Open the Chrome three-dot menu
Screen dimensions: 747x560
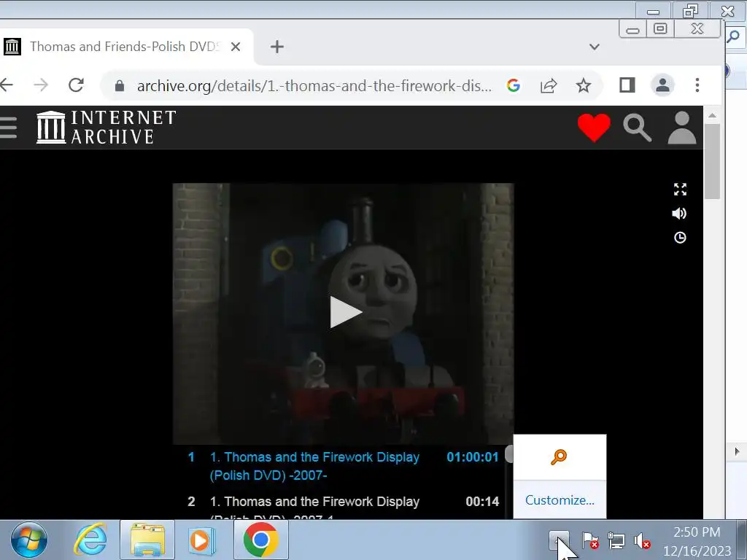pyautogui.click(x=697, y=85)
